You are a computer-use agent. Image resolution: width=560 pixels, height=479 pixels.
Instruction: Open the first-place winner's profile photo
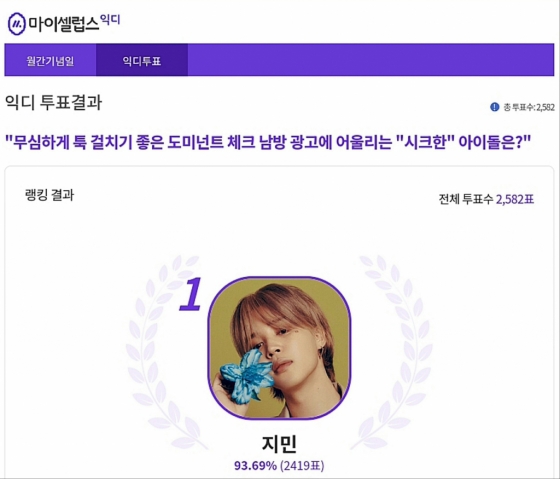coord(279,347)
